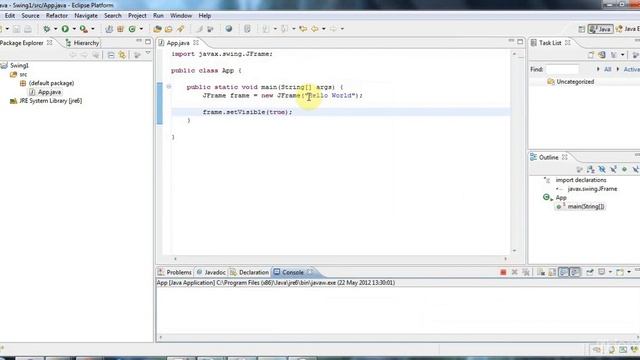Toggle Hide Fields in Outline toolbar

602,169
